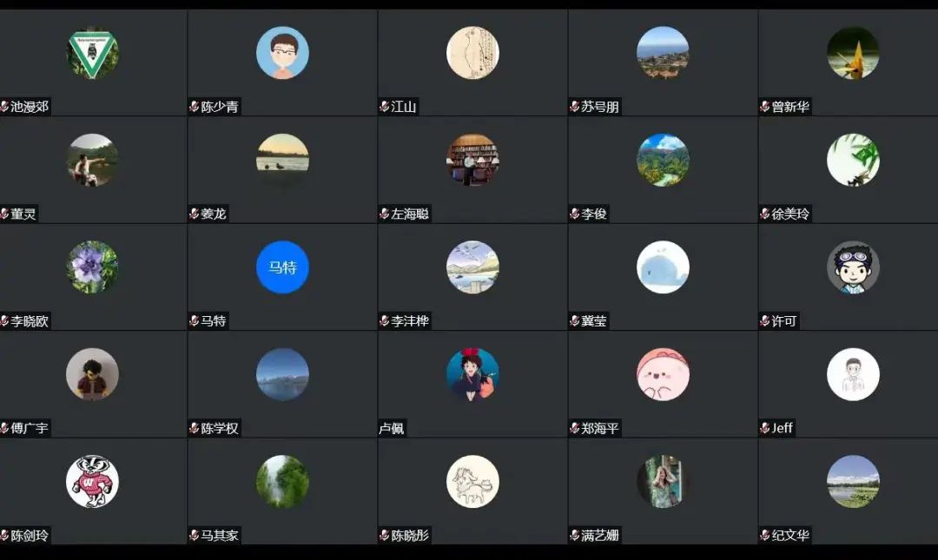Click the muted microphone icon beside 曾新华
The height and width of the screenshot is (560, 938).
[x=764, y=107]
